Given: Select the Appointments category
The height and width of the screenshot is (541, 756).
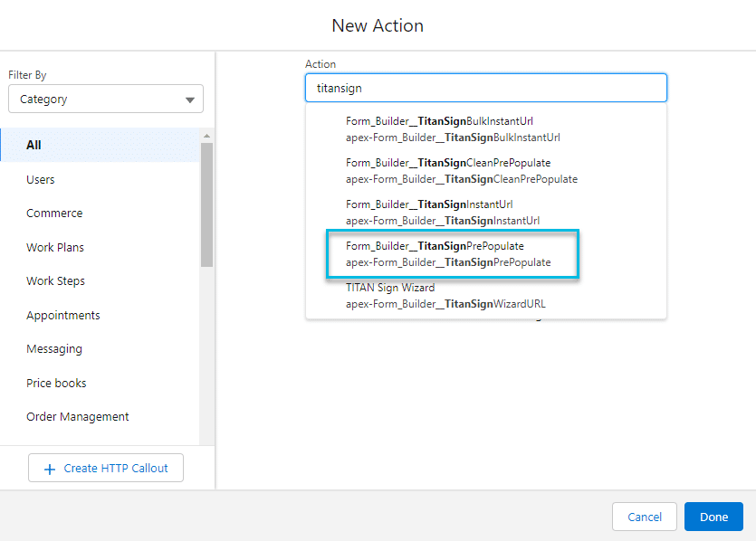Looking at the screenshot, I should point(63,315).
